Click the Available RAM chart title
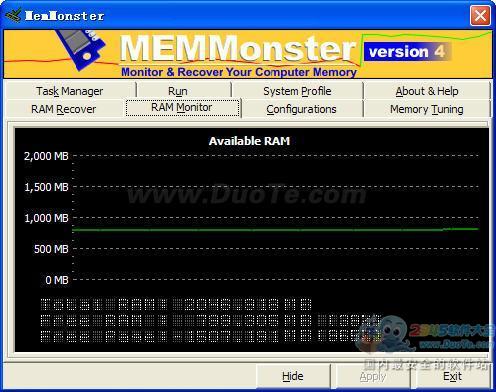The image size is (496, 392). (249, 141)
